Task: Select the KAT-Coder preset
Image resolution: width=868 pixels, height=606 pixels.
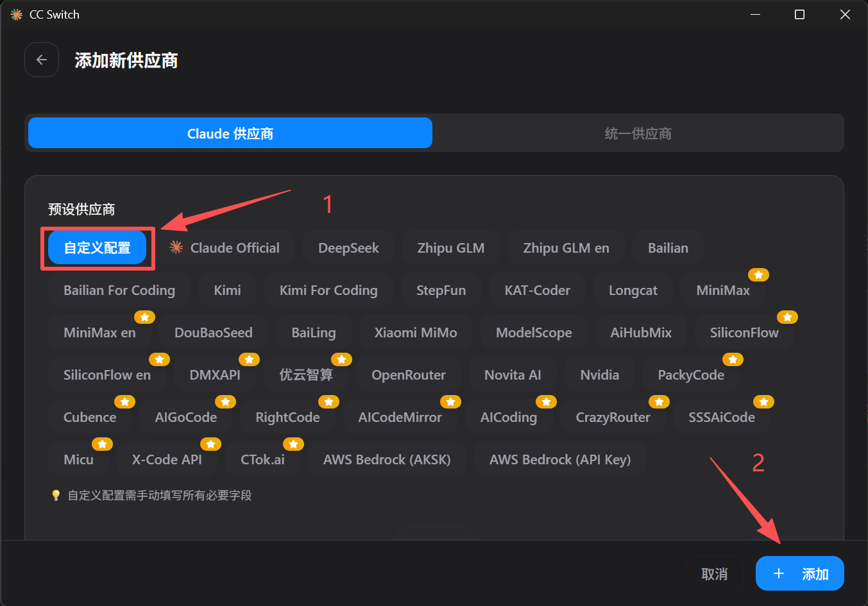Action: tap(537, 290)
